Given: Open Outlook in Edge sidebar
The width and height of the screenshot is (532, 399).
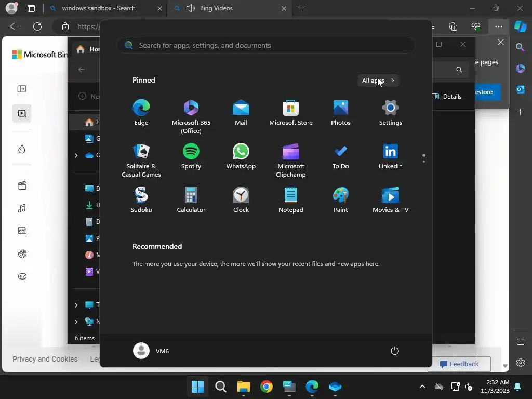Looking at the screenshot, I should 521,89.
